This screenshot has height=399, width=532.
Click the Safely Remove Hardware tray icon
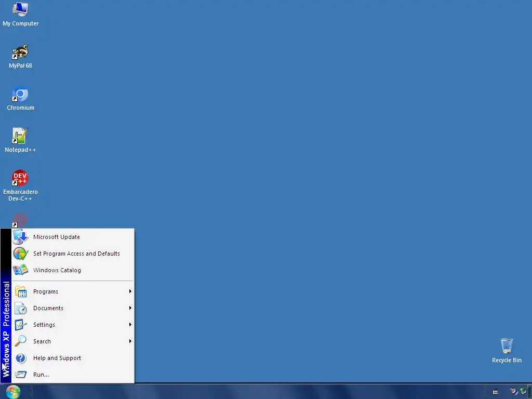523,391
